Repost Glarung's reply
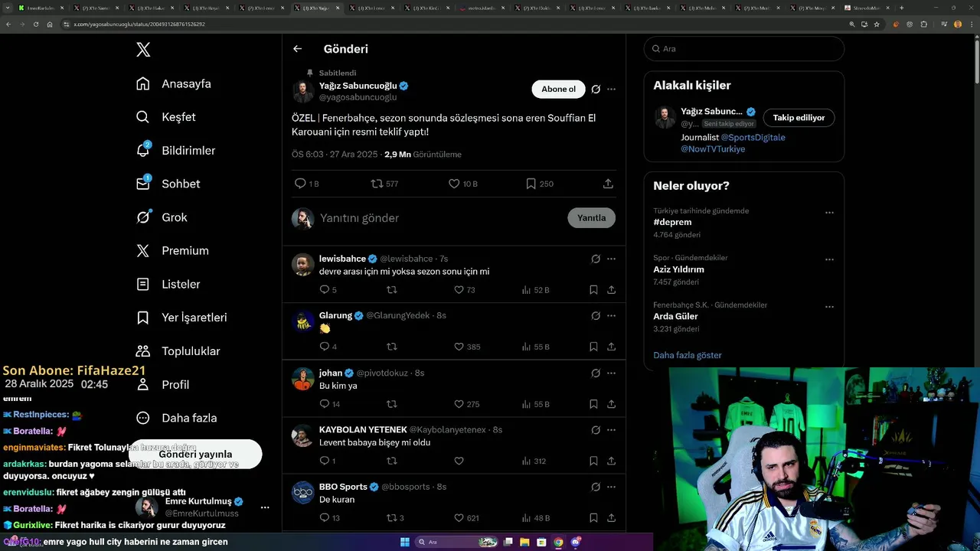Image resolution: width=980 pixels, height=551 pixels. point(392,347)
